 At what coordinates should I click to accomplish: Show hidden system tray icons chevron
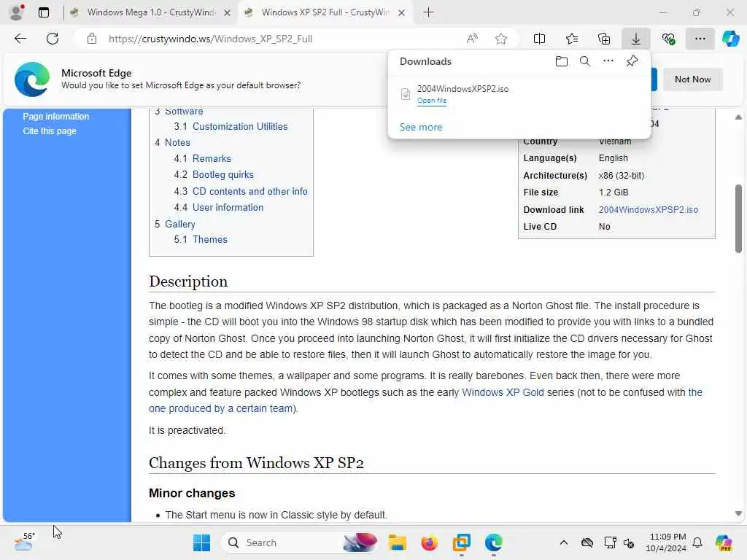pos(564,542)
